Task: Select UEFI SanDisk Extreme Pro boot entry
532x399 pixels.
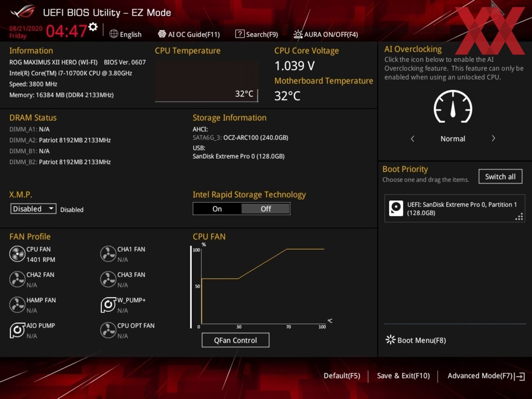Action: coord(455,208)
